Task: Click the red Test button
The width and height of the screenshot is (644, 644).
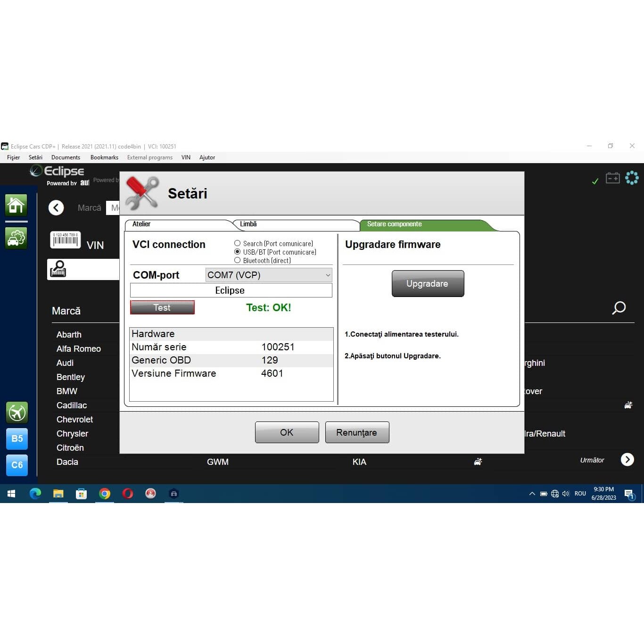Action: point(162,307)
